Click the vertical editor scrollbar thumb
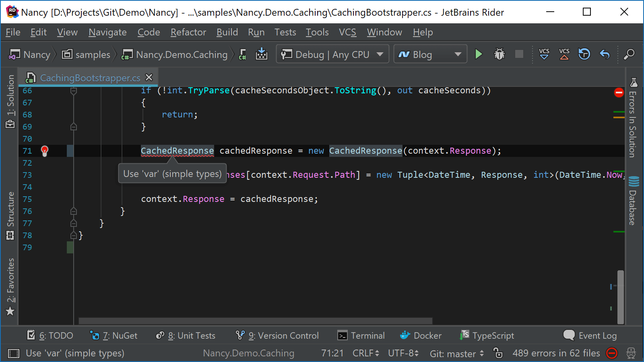 click(621, 297)
